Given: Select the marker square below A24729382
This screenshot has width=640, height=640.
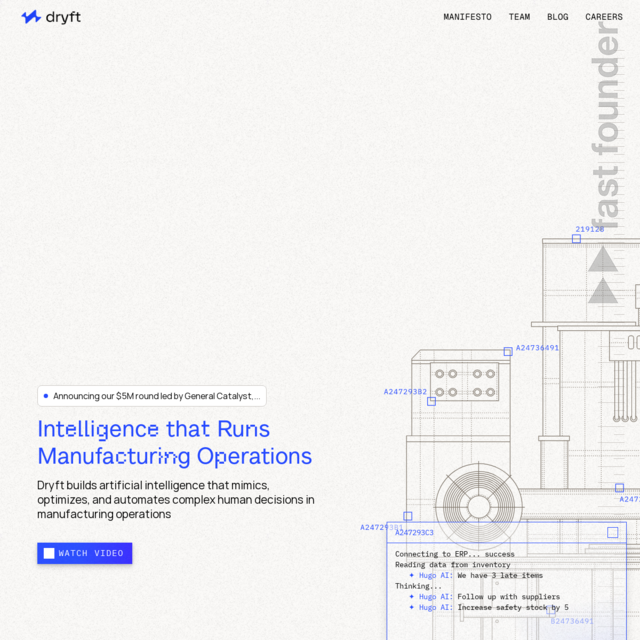Looking at the screenshot, I should [431, 401].
